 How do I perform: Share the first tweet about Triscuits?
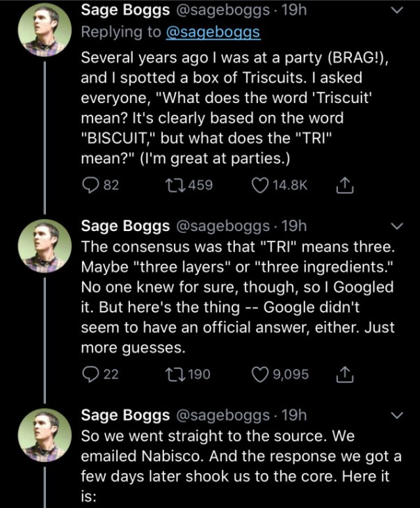pyautogui.click(x=342, y=185)
